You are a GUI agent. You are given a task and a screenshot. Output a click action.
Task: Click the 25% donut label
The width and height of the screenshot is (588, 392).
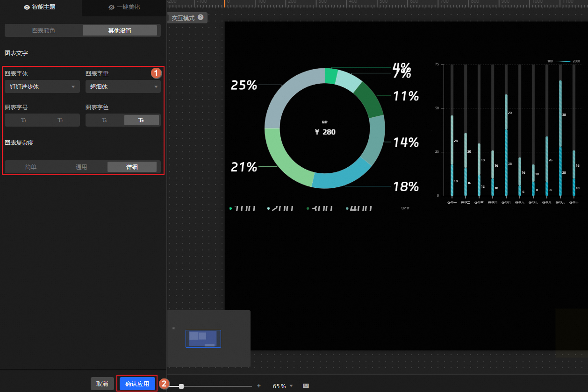pyautogui.click(x=244, y=85)
